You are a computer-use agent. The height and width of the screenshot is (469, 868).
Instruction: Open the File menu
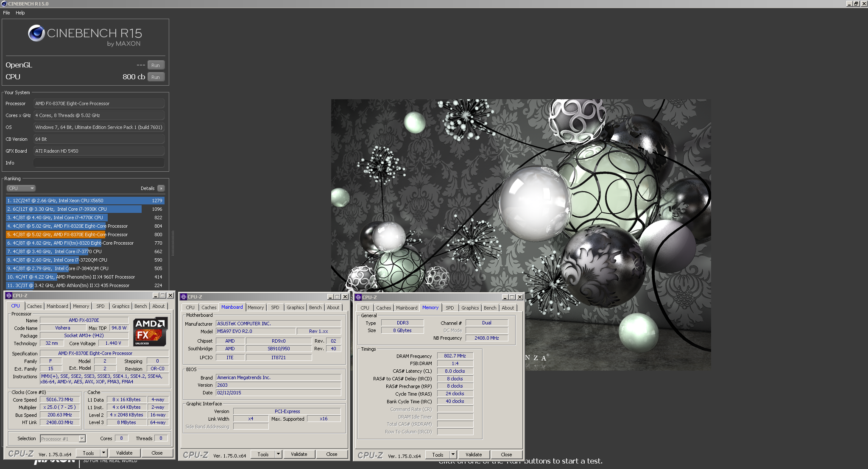[6, 13]
